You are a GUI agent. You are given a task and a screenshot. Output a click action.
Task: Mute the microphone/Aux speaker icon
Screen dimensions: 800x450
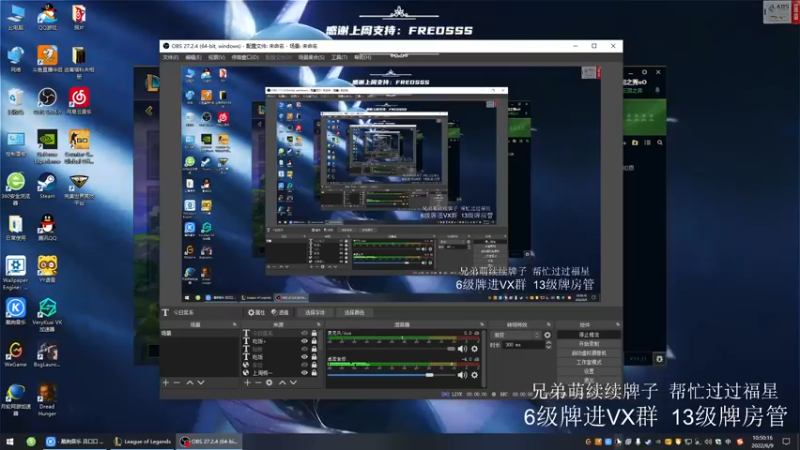click(x=462, y=349)
